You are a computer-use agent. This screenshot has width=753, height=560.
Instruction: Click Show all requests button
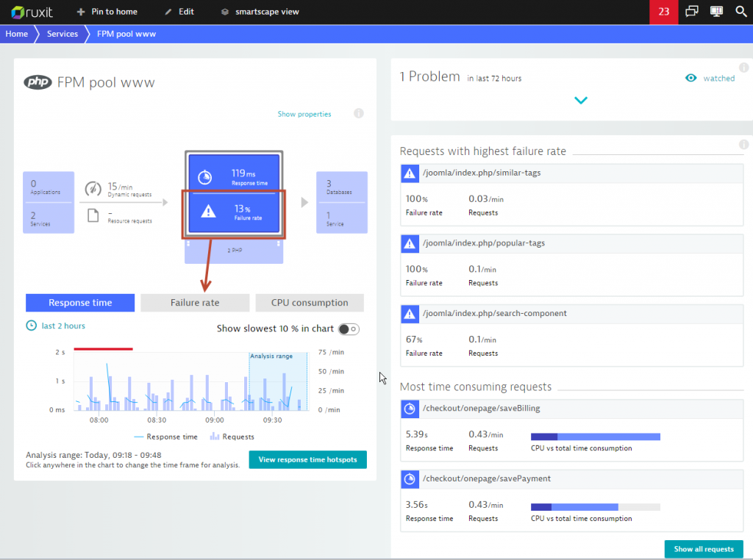[704, 549]
